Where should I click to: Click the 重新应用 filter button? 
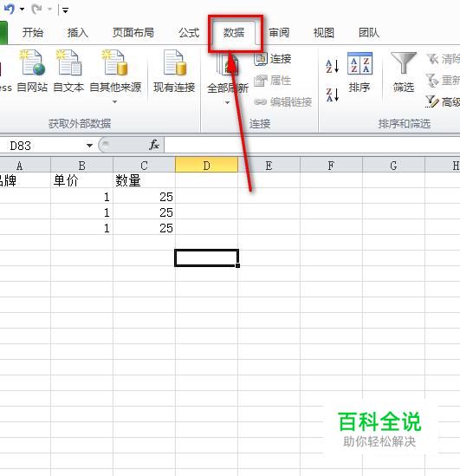point(444,81)
